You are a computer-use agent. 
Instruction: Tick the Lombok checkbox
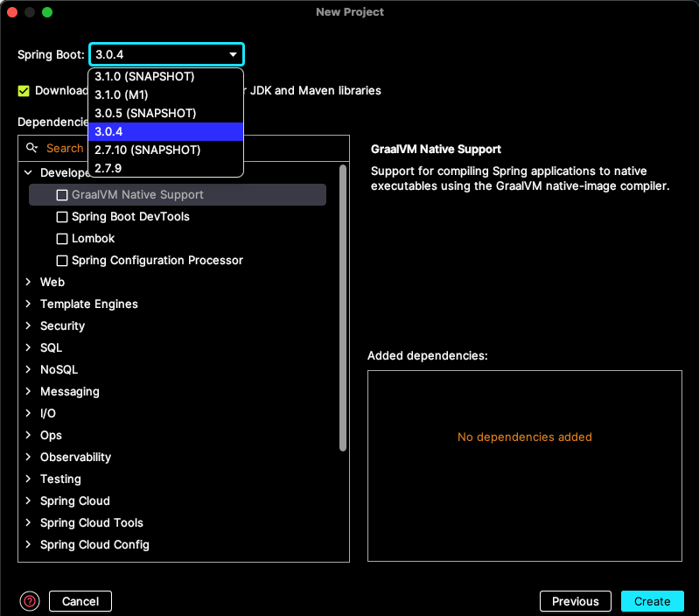tap(62, 239)
